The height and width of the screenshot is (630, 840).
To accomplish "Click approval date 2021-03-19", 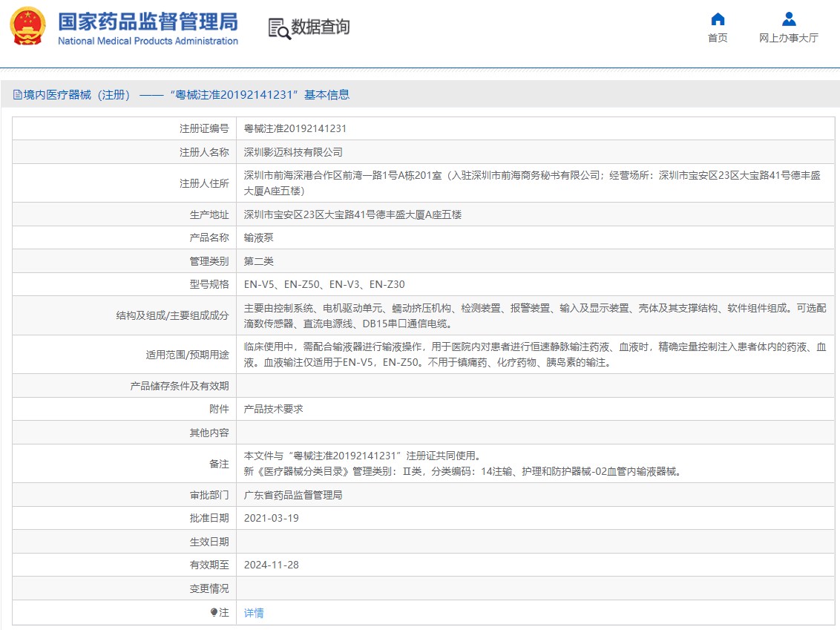I will coord(271,518).
